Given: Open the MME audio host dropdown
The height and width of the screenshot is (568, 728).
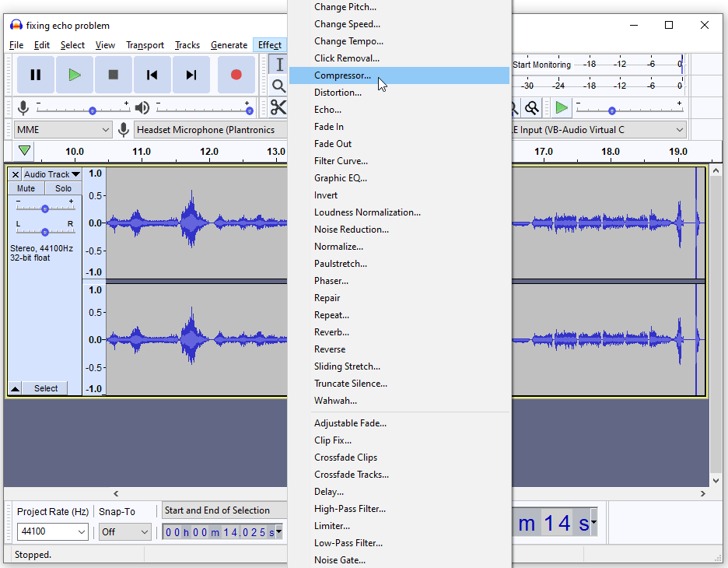Looking at the screenshot, I should tap(62, 129).
